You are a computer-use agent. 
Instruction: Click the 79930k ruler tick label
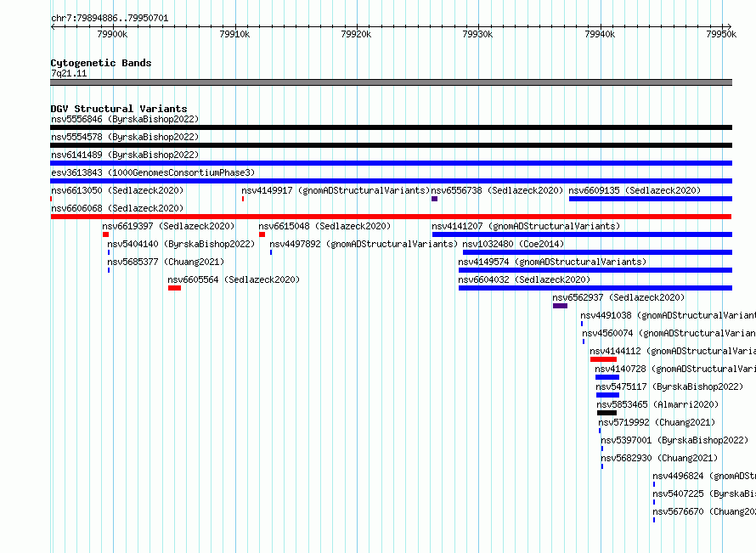(x=477, y=34)
